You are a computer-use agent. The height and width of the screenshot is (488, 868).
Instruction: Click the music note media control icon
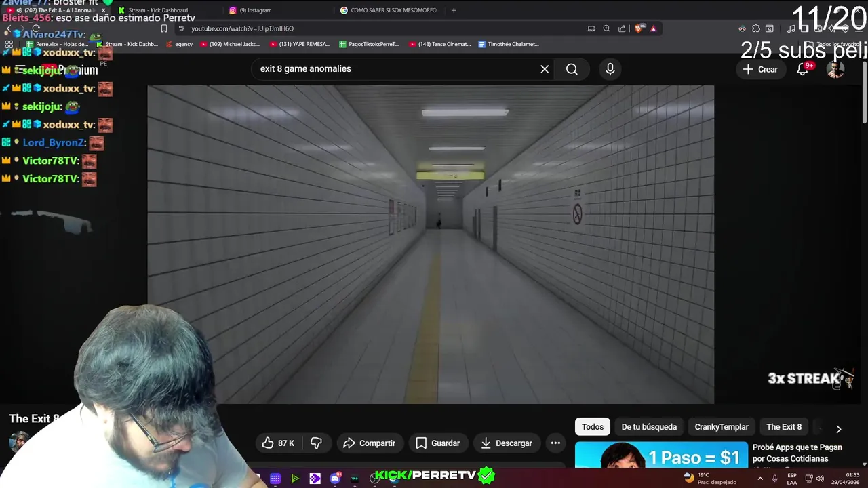791,28
